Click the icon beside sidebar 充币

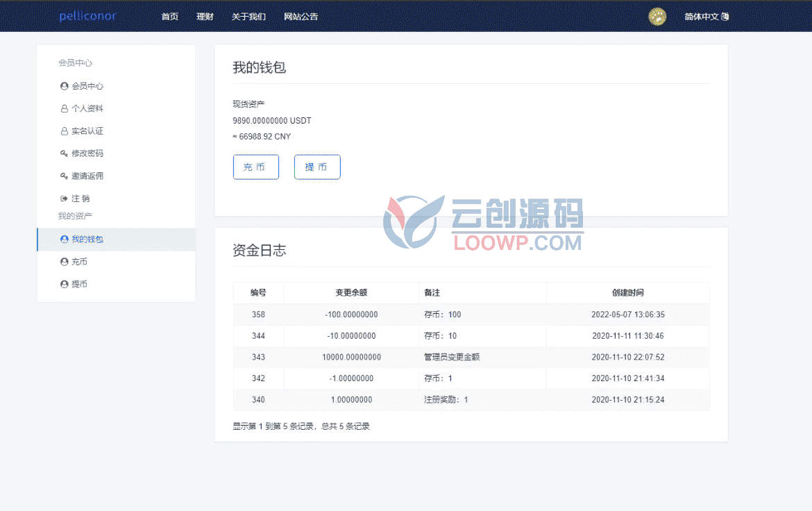65,262
